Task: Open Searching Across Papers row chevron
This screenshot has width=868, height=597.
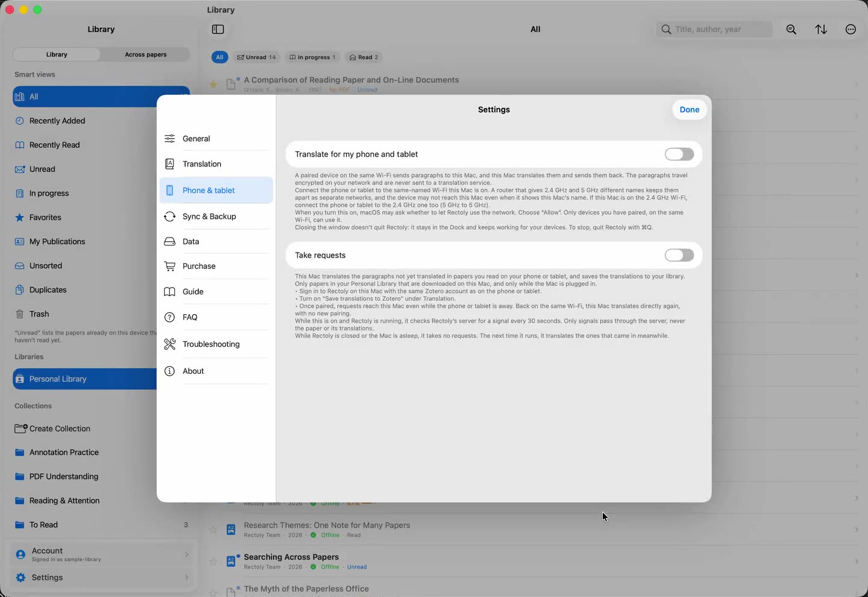Action: tap(856, 561)
